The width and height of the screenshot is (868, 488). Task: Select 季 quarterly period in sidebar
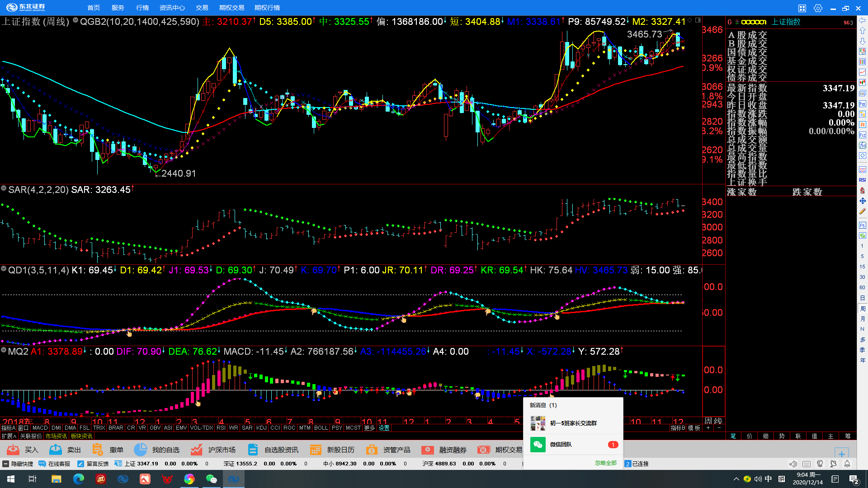(863, 350)
